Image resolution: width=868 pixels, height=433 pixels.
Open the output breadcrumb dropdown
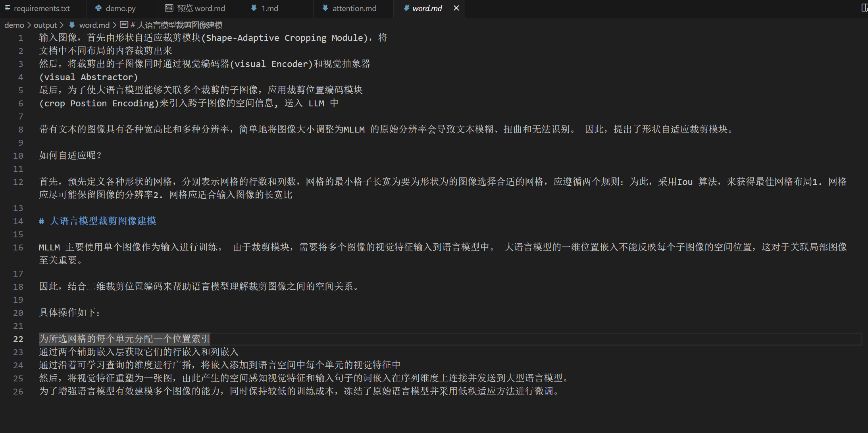pos(45,25)
